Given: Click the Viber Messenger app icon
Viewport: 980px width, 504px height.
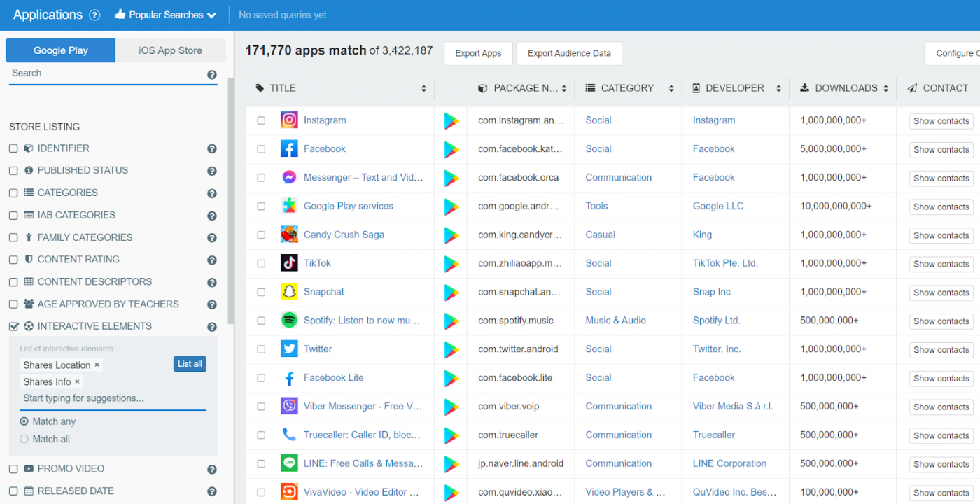Looking at the screenshot, I should pyautogui.click(x=289, y=406).
